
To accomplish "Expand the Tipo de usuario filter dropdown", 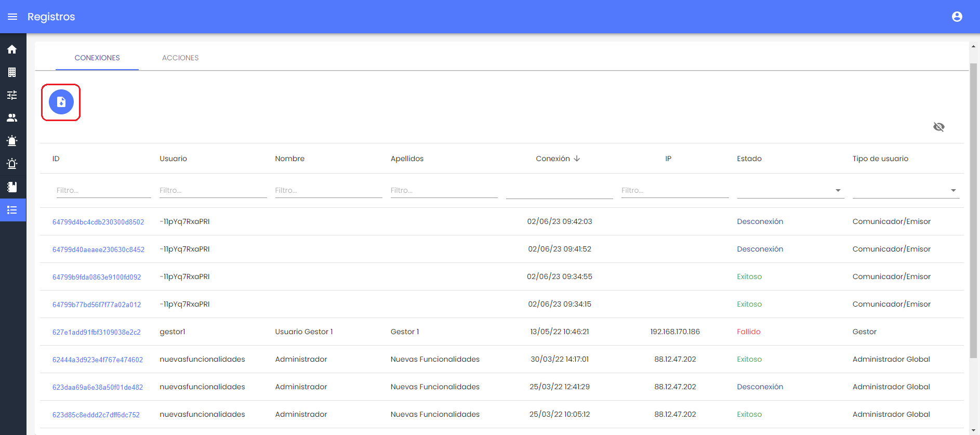I will tap(953, 190).
